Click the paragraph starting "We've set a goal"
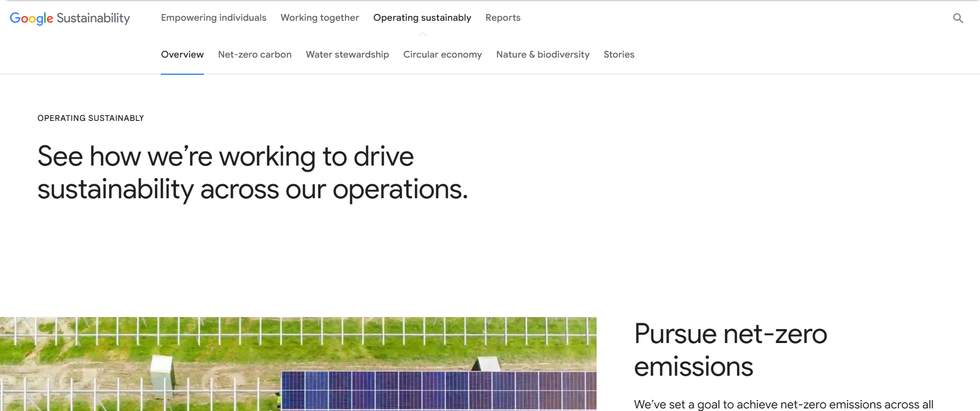 coord(783,404)
